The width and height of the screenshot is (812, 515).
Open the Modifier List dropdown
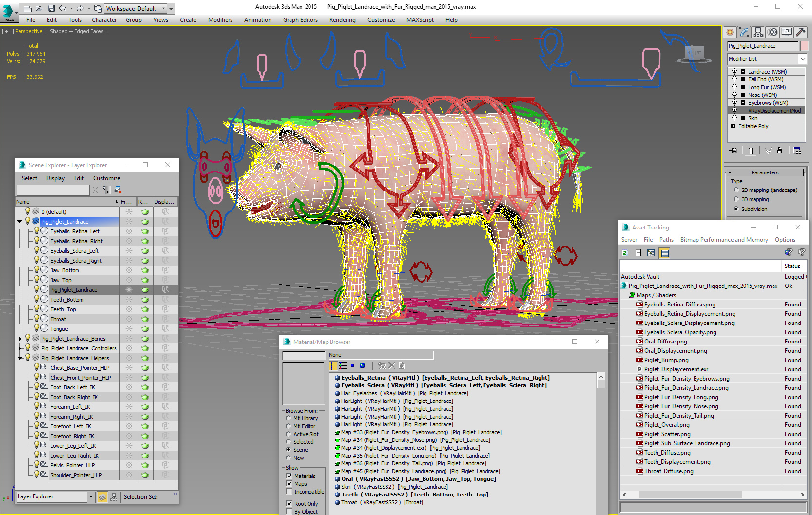tap(803, 59)
